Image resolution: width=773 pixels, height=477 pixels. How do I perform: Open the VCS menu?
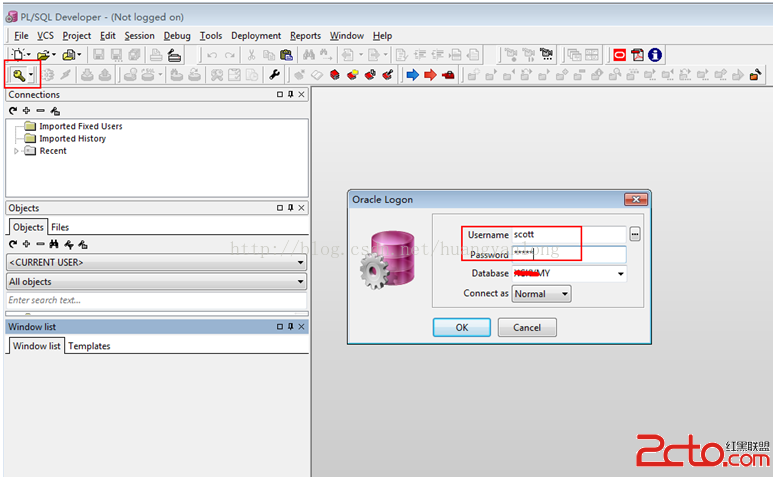click(45, 35)
